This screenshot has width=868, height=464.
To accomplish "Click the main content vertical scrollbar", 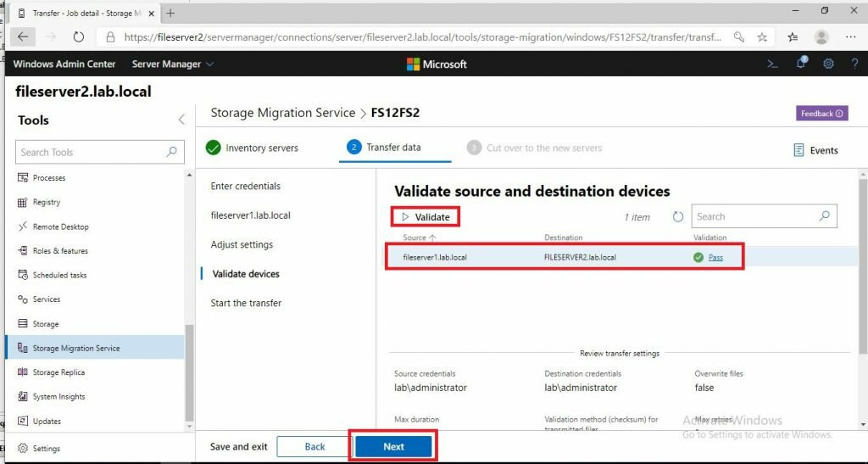I will point(862,266).
